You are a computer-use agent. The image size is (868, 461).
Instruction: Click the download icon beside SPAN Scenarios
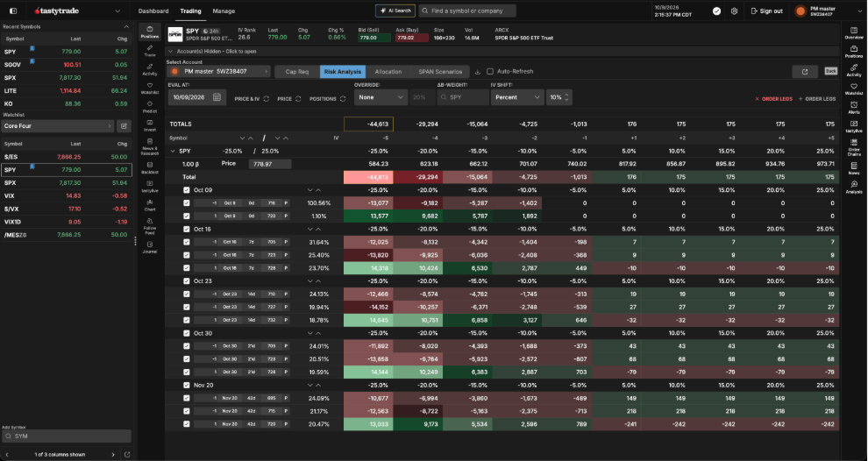pos(478,71)
